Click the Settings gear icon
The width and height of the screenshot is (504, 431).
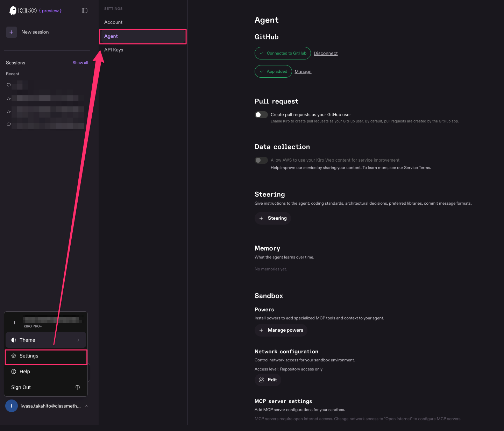click(14, 356)
